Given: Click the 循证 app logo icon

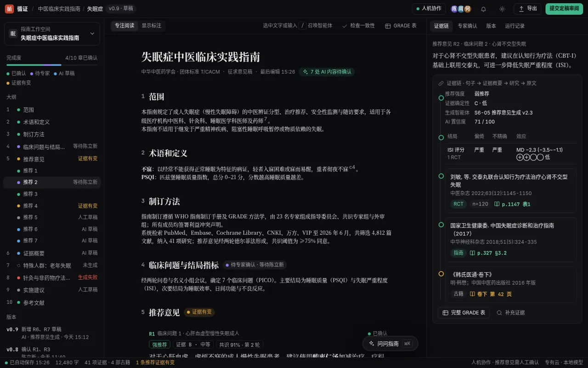Looking at the screenshot, I should pos(9,9).
